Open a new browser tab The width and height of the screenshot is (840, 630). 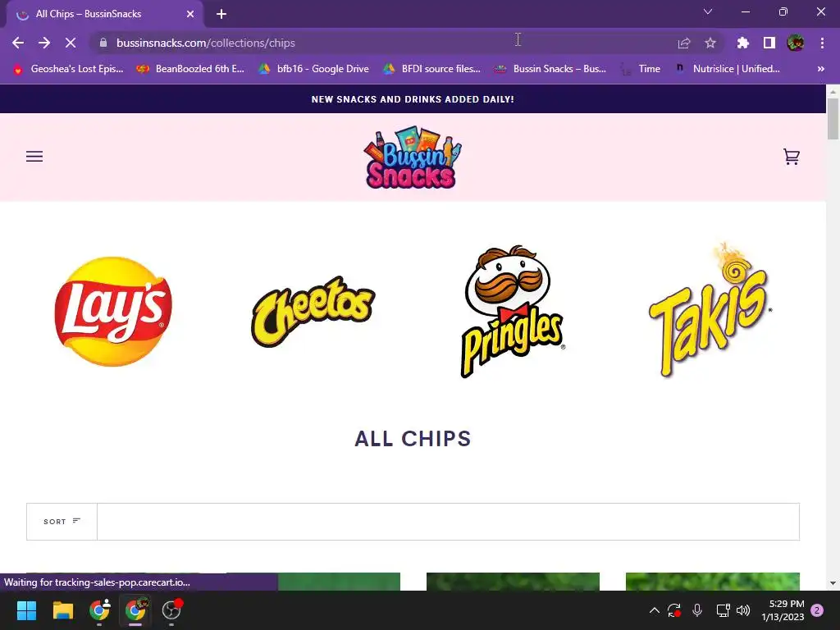(x=221, y=14)
